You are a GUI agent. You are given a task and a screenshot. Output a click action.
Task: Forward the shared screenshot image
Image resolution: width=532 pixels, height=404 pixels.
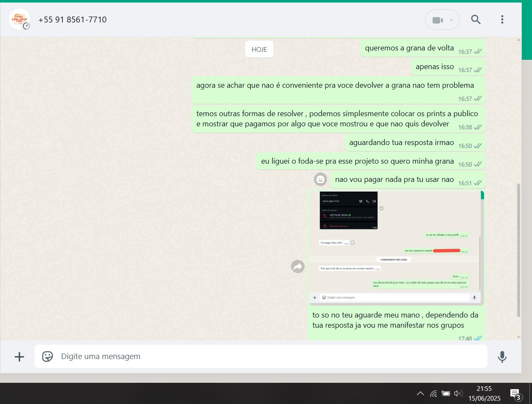coord(298,266)
